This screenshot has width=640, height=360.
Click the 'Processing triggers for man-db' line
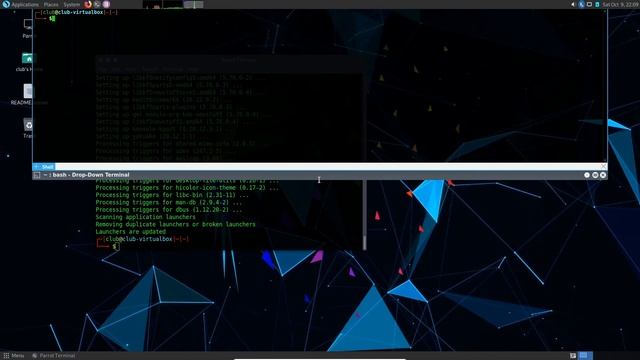tap(169, 202)
